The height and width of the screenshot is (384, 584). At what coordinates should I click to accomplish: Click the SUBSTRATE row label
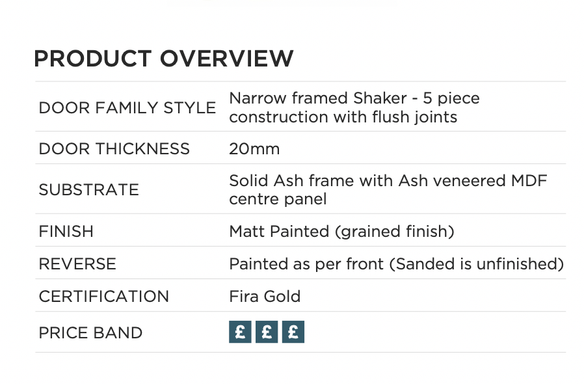click(x=89, y=190)
